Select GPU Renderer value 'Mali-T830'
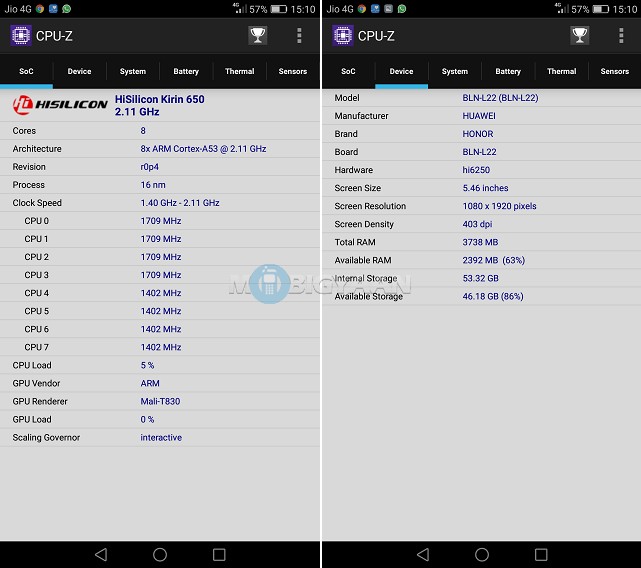 coord(160,401)
